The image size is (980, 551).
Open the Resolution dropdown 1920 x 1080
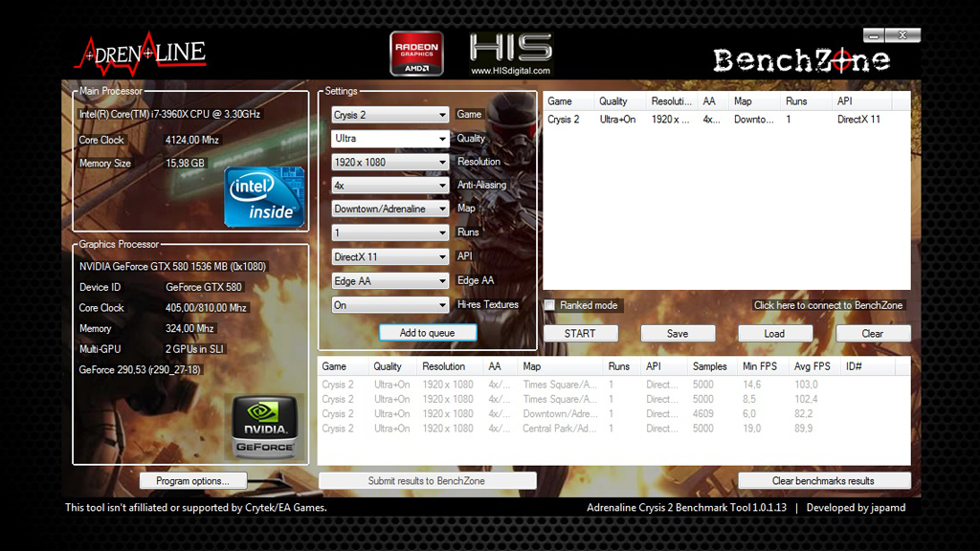click(390, 163)
